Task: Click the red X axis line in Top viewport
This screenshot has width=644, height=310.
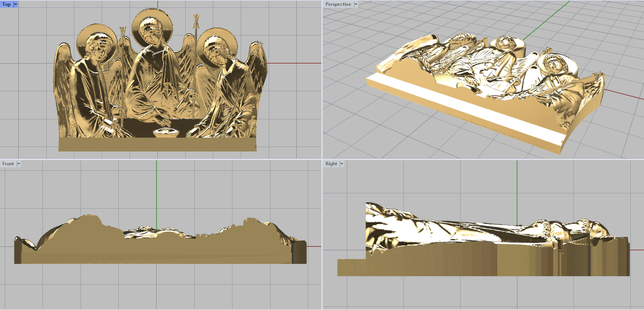Action: pyautogui.click(x=294, y=63)
